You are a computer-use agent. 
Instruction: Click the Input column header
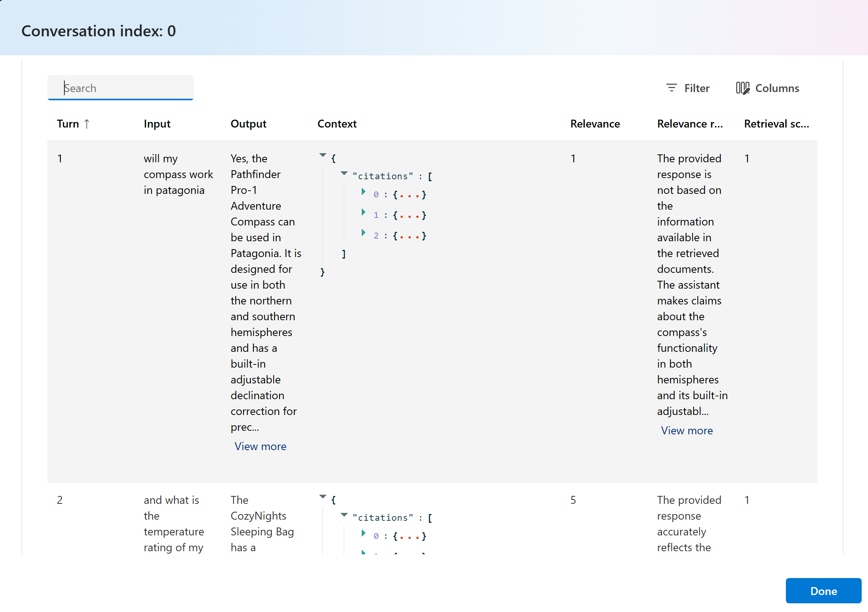coord(157,124)
